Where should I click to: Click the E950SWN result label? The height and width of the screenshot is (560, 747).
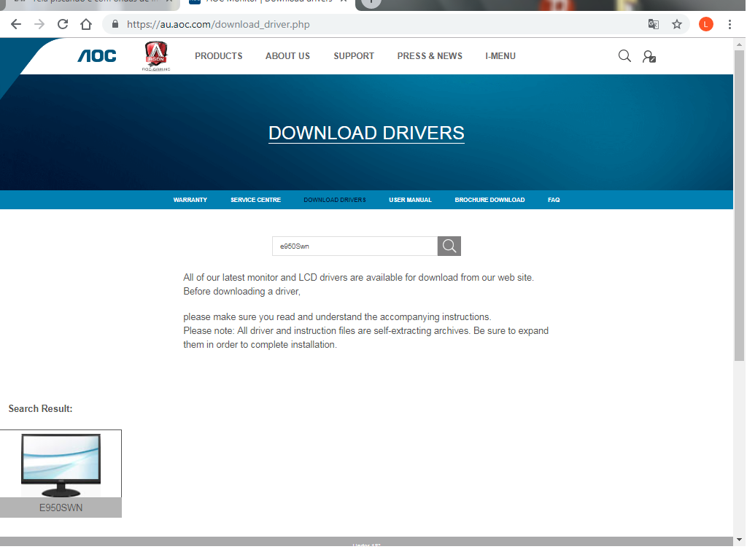pos(61,507)
